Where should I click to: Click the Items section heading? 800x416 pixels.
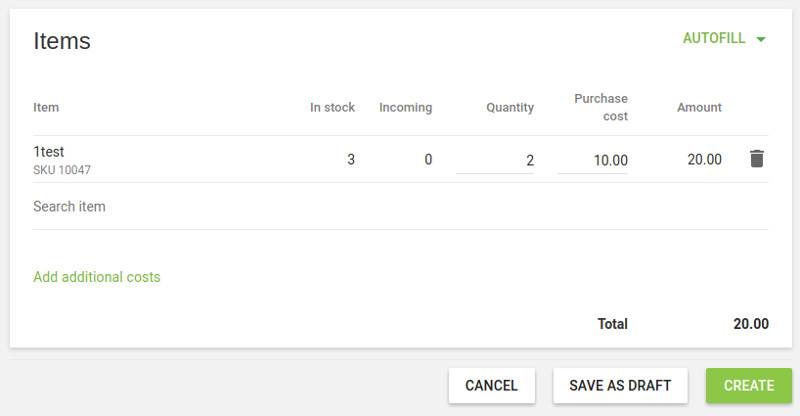click(x=62, y=41)
